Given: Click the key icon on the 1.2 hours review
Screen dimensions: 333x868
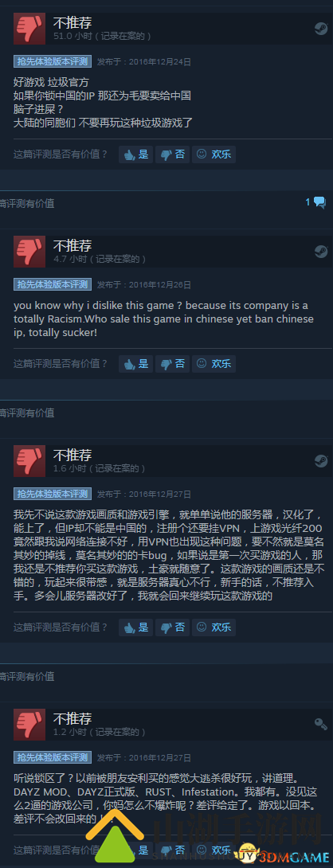Looking at the screenshot, I should point(320,724).
